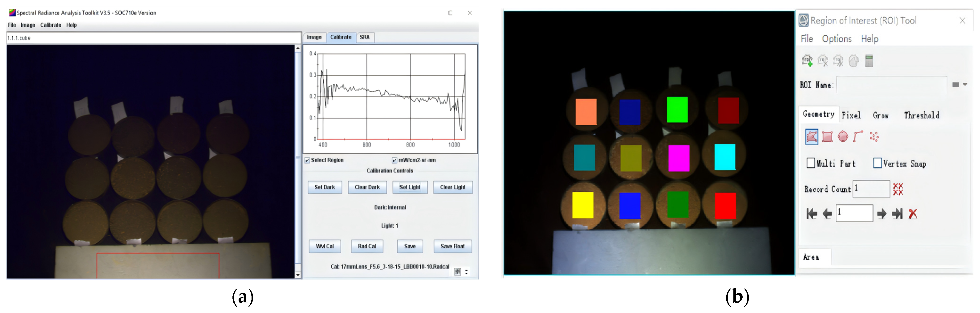Switch to the Threshold tab
This screenshot has width=980, height=313.
point(921,115)
